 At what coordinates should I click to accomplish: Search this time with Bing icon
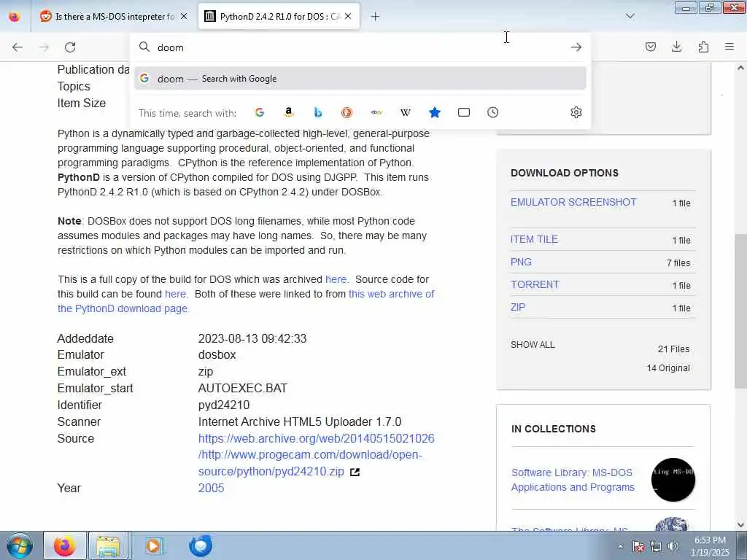click(318, 112)
